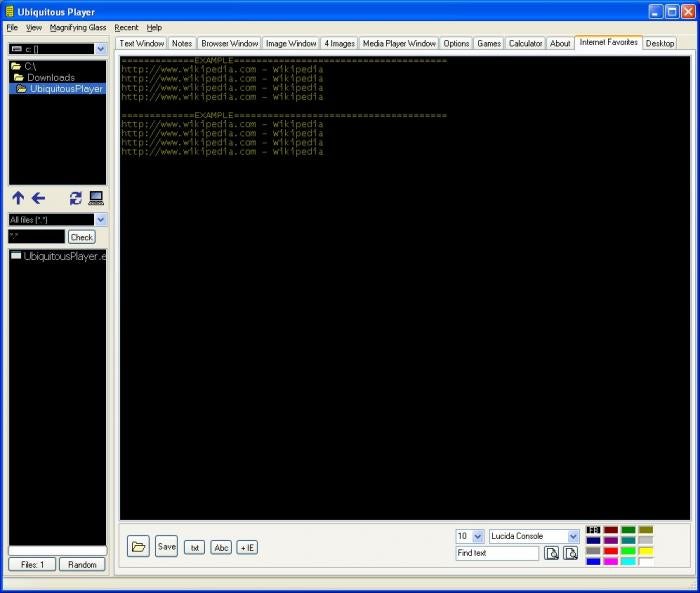This screenshot has height=593, width=700.
Task: Open the Magnifying Glass menu
Action: coord(78,28)
